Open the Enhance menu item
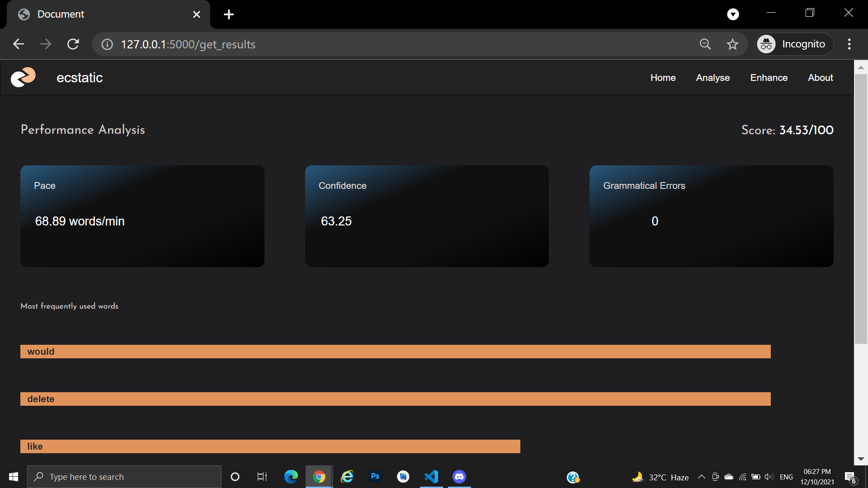 pos(769,78)
